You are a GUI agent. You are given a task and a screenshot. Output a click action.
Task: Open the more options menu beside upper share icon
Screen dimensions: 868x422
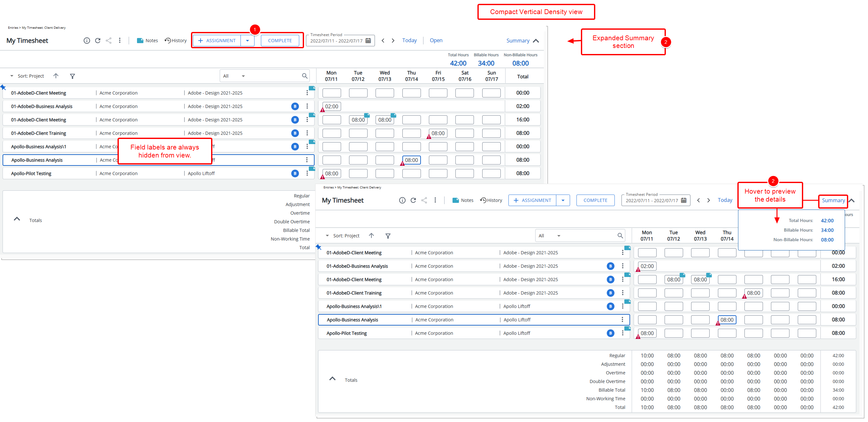[120, 41]
